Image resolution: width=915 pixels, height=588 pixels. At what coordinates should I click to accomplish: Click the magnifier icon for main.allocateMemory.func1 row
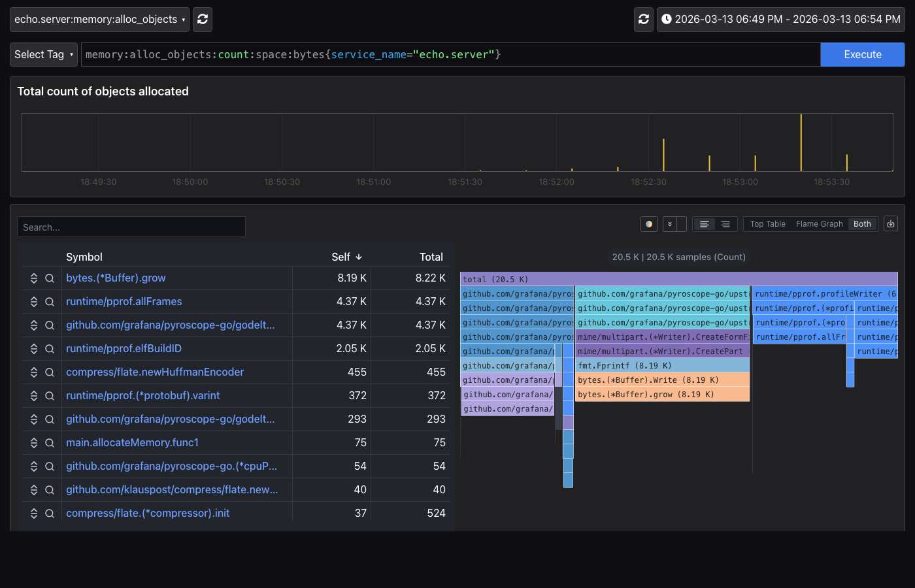(x=50, y=443)
